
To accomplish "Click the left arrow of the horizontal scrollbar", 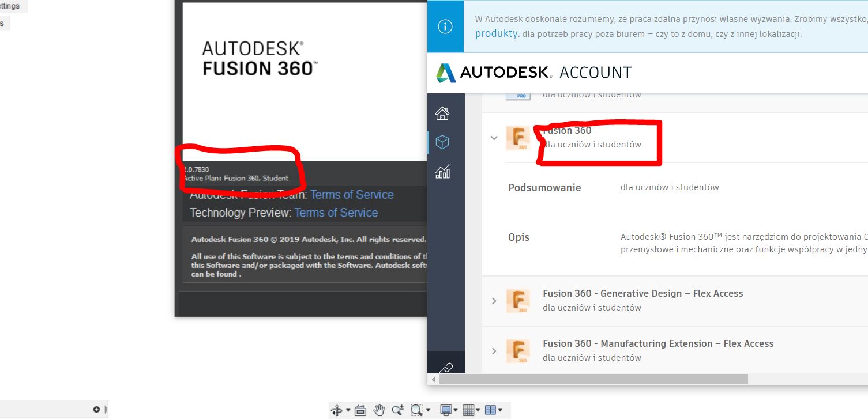I will (x=433, y=379).
